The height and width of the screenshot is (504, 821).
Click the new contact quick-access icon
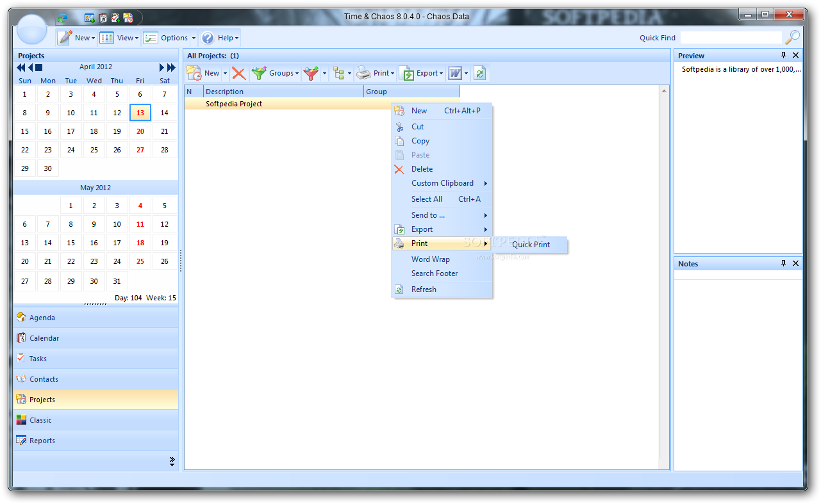[x=90, y=18]
